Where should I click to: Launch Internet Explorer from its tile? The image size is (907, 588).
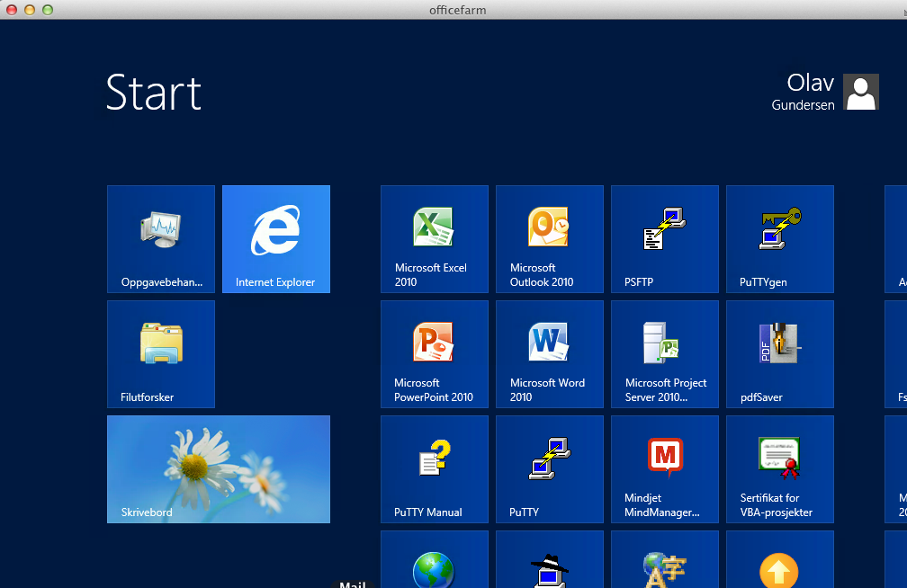coord(276,239)
